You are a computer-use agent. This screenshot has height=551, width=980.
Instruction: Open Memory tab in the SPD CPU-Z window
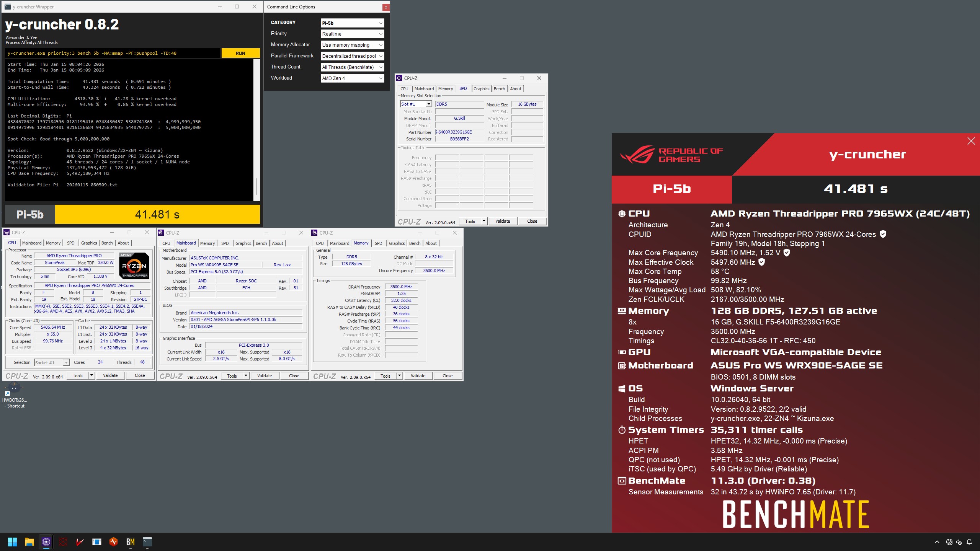446,89
